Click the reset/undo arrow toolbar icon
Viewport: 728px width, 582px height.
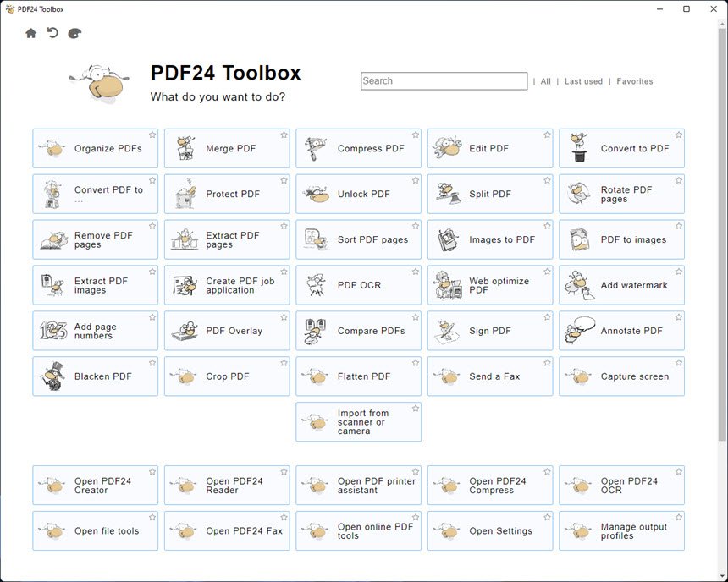pos(52,32)
